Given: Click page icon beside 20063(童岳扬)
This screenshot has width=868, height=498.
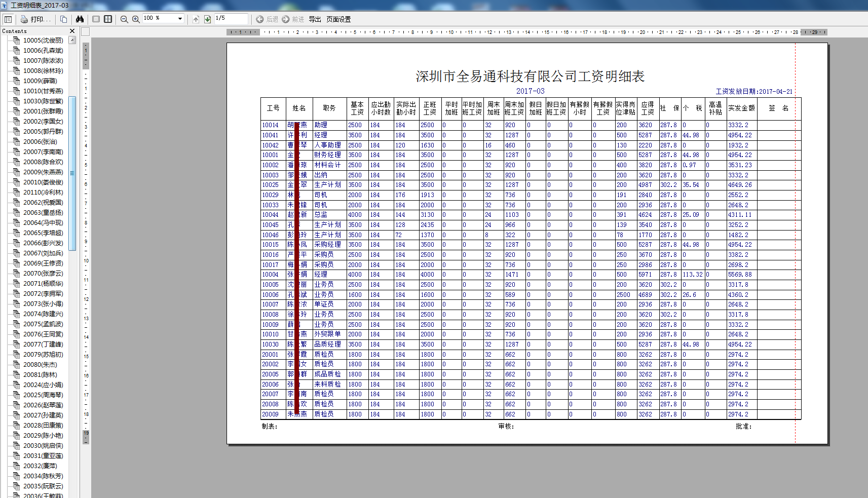Looking at the screenshot, I should pyautogui.click(x=16, y=212).
